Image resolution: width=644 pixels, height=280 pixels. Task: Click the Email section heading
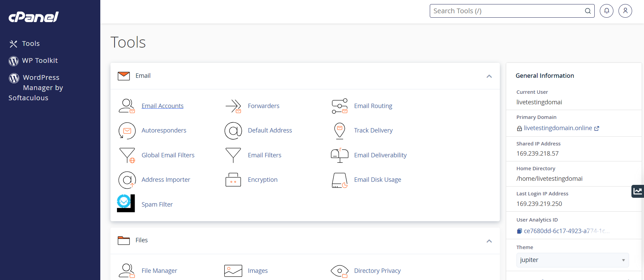(x=143, y=76)
